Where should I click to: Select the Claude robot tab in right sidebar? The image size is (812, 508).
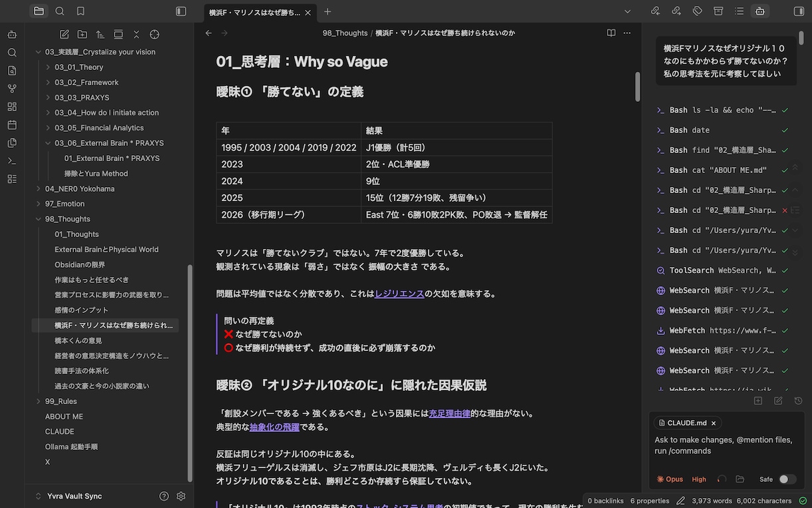[759, 11]
